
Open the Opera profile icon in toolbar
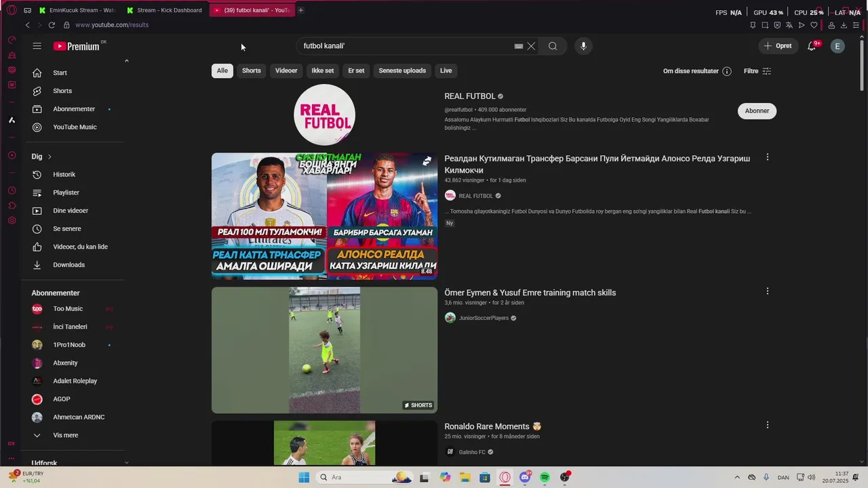[x=831, y=25]
